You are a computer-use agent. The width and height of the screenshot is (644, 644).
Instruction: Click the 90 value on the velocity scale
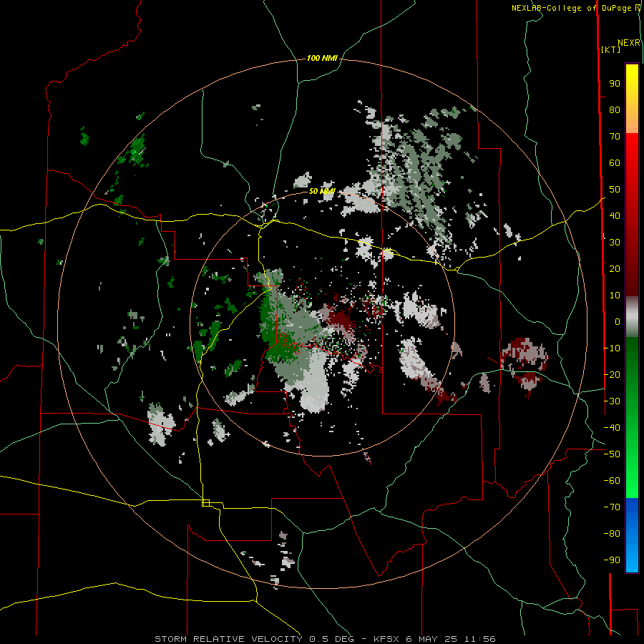pyautogui.click(x=615, y=84)
